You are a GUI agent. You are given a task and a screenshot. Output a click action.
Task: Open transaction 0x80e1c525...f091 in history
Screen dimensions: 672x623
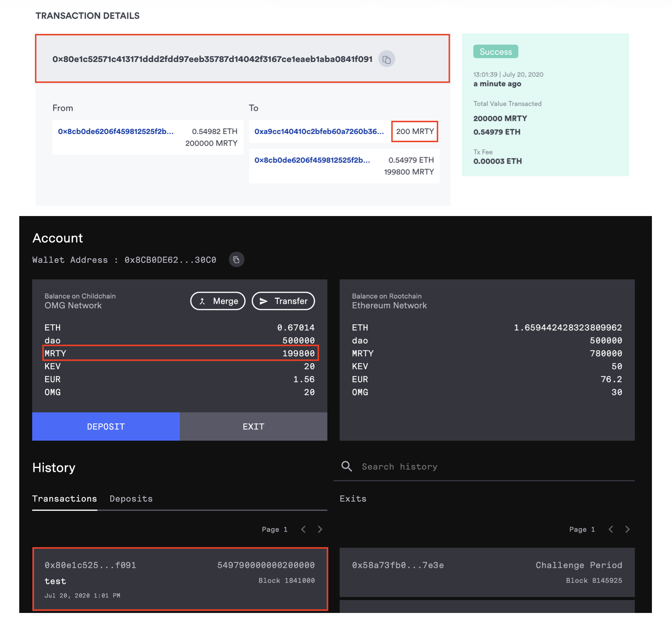pyautogui.click(x=180, y=579)
